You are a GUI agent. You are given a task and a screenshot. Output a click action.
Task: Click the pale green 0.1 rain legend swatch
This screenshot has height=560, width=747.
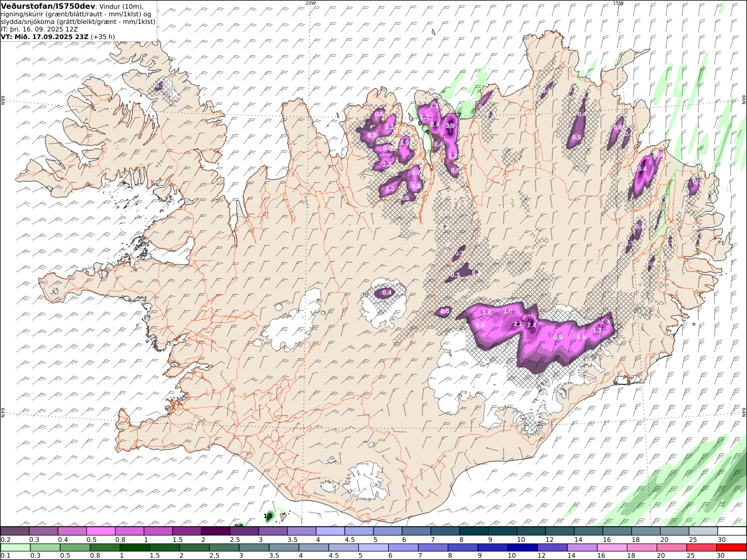pyautogui.click(x=16, y=547)
